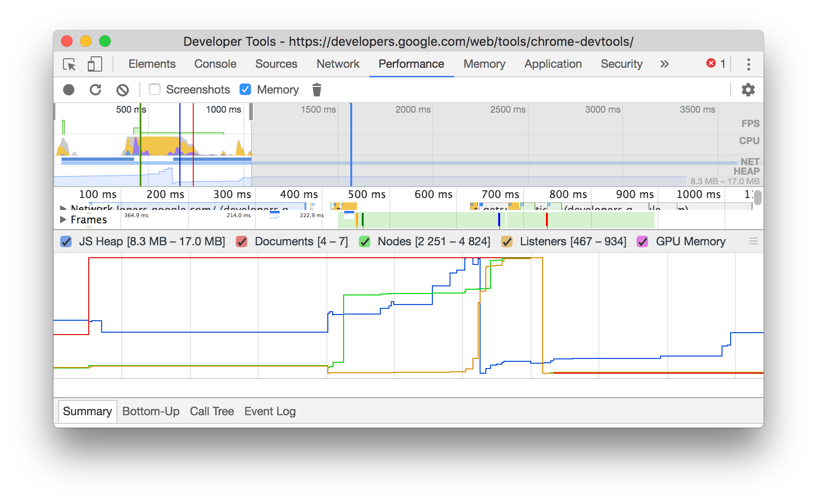The image size is (817, 504).
Task: Toggle the GPU Memory color swatch
Action: click(x=643, y=241)
